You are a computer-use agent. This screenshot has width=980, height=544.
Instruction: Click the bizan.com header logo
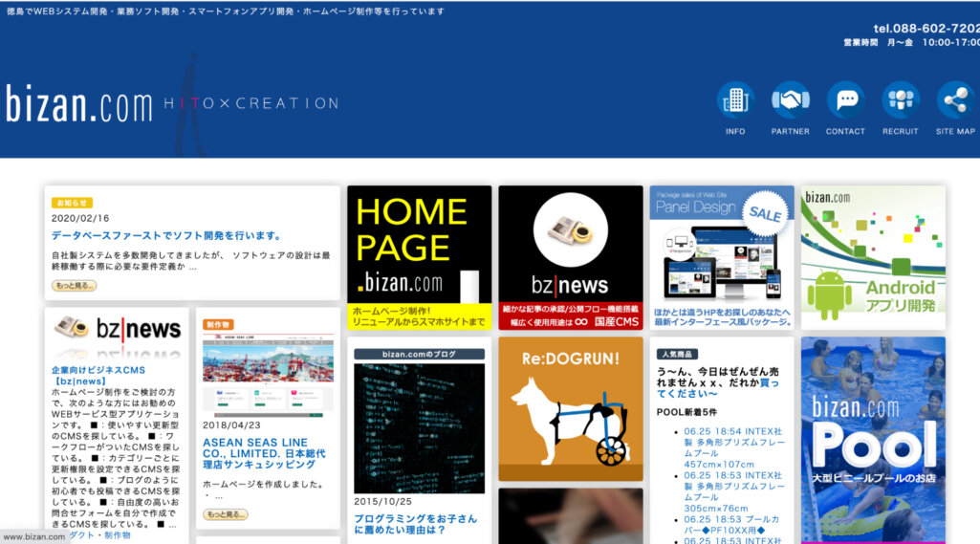pos(78,103)
